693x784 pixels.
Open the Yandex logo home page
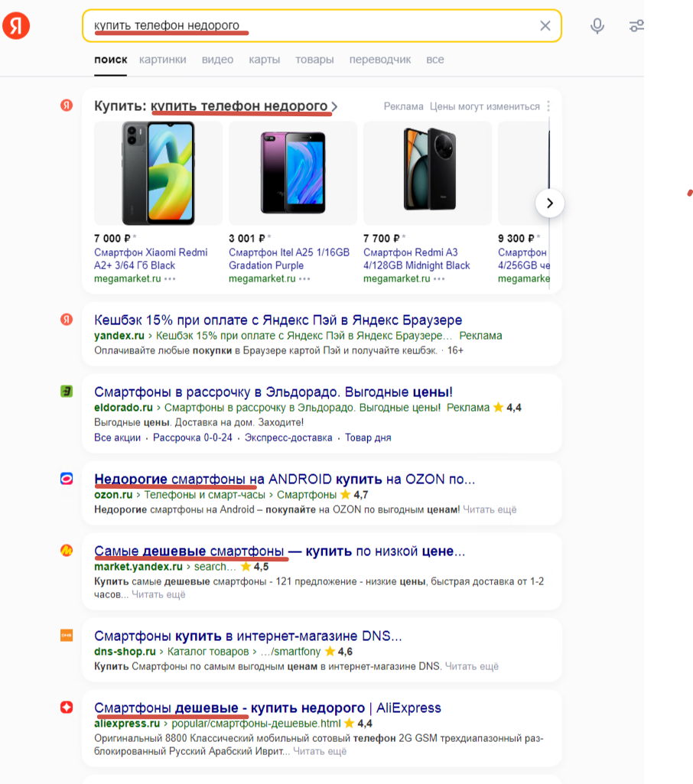pos(16,25)
